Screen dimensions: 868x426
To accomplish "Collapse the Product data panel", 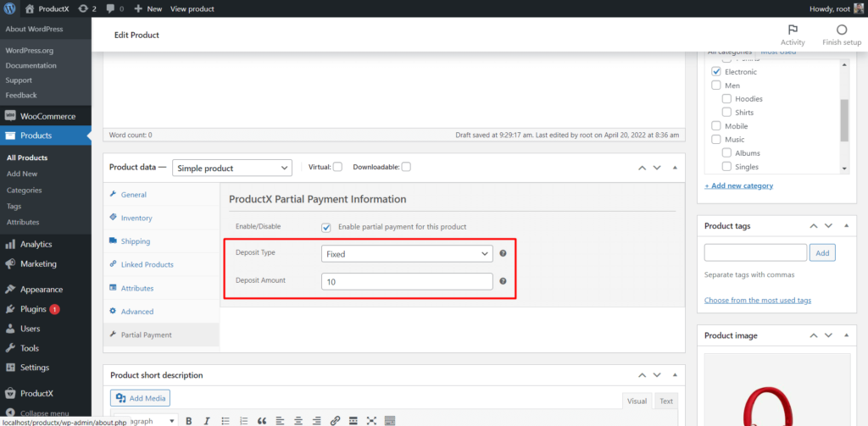I will (674, 167).
